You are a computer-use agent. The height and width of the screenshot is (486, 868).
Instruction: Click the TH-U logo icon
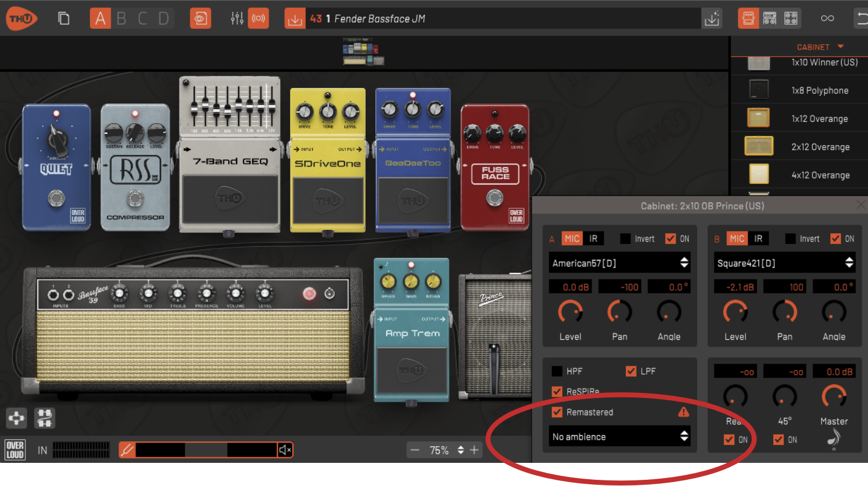tap(21, 19)
